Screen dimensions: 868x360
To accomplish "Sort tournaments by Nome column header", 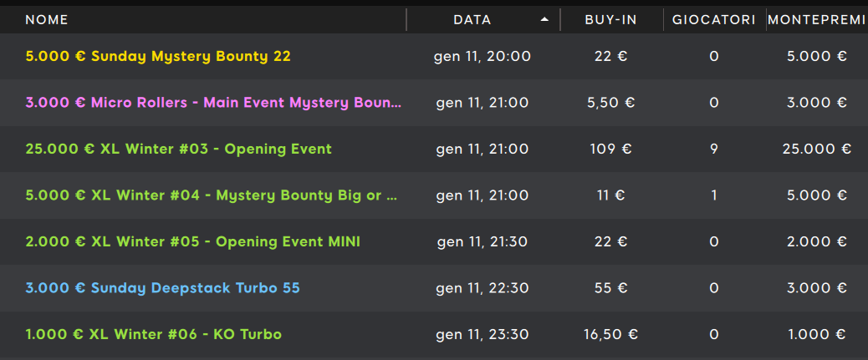I will point(47,19).
